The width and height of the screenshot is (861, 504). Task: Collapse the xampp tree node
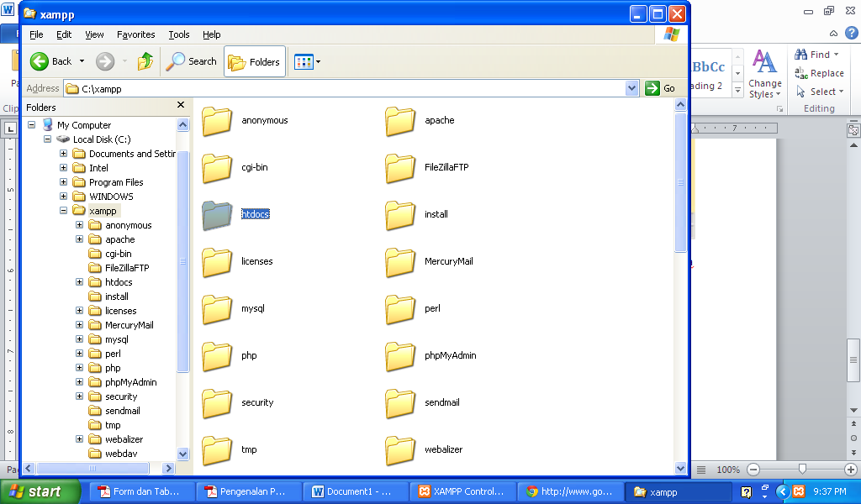(64, 211)
